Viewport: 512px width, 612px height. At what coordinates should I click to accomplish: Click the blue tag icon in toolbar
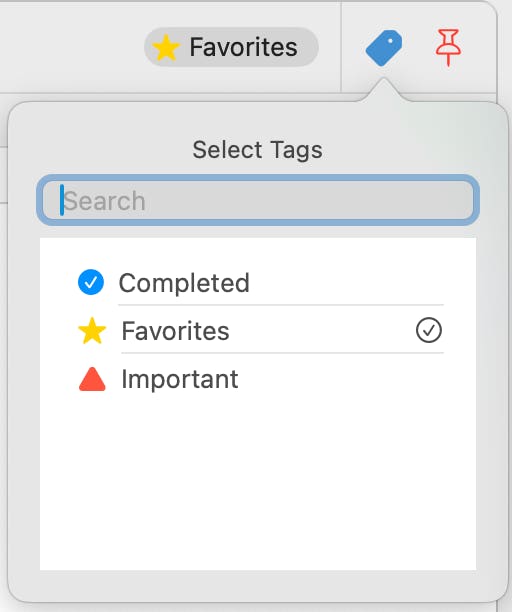[384, 48]
